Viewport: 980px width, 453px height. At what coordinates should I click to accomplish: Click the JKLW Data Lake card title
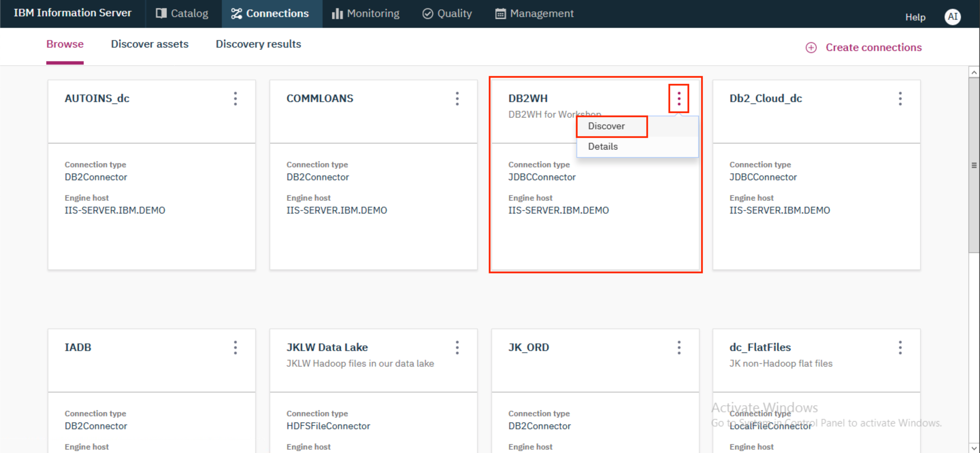327,348
